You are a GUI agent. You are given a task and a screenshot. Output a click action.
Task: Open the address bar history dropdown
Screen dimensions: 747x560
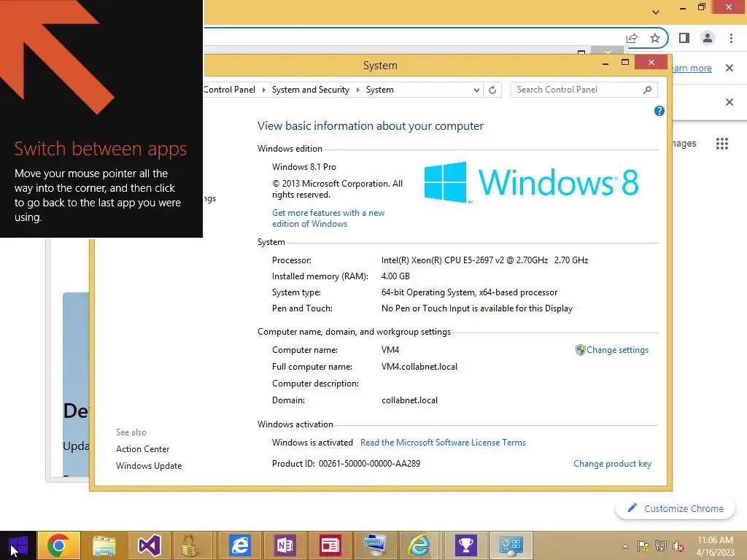click(476, 90)
